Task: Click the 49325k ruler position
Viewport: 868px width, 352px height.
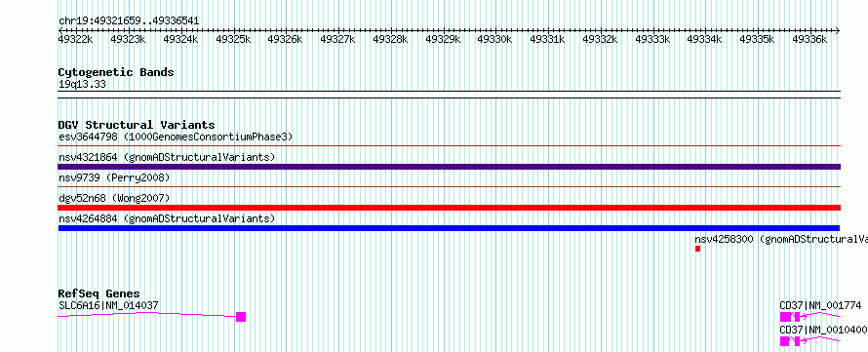Action: pyautogui.click(x=233, y=39)
